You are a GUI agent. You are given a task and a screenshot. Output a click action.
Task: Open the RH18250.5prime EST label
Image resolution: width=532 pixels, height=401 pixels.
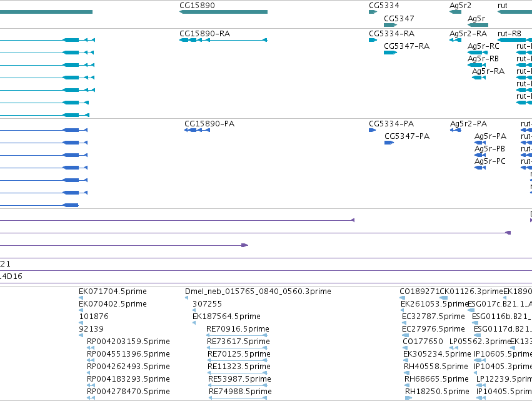(x=438, y=392)
